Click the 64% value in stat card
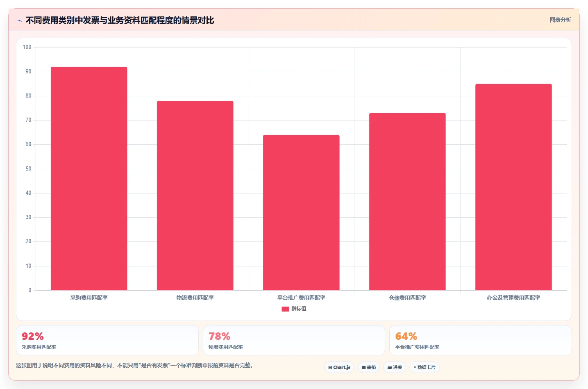Screen dimensions: 588x389 (406, 336)
